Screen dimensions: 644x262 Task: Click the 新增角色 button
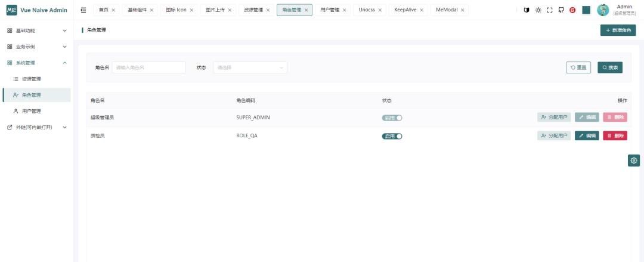(618, 30)
